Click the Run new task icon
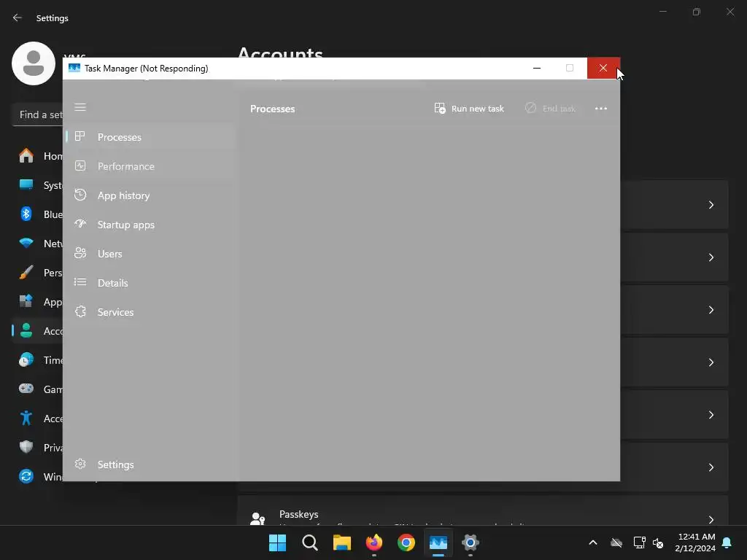Viewport: 747px width, 560px height. (440, 109)
